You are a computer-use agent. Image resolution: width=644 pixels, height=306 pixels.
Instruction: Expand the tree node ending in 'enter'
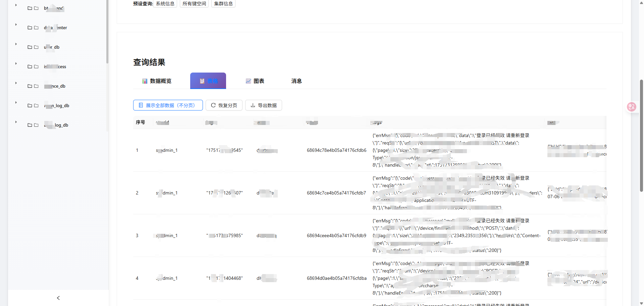point(16,25)
